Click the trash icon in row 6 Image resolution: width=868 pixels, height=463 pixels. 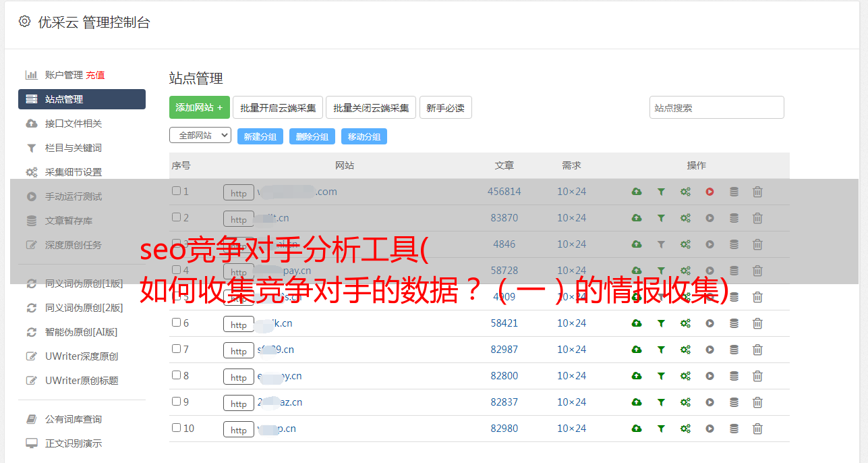pos(757,323)
